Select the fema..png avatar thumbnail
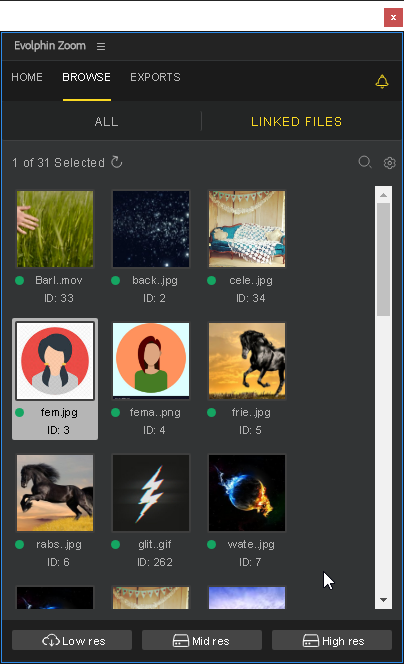Image resolution: width=404 pixels, height=664 pixels. 151,361
